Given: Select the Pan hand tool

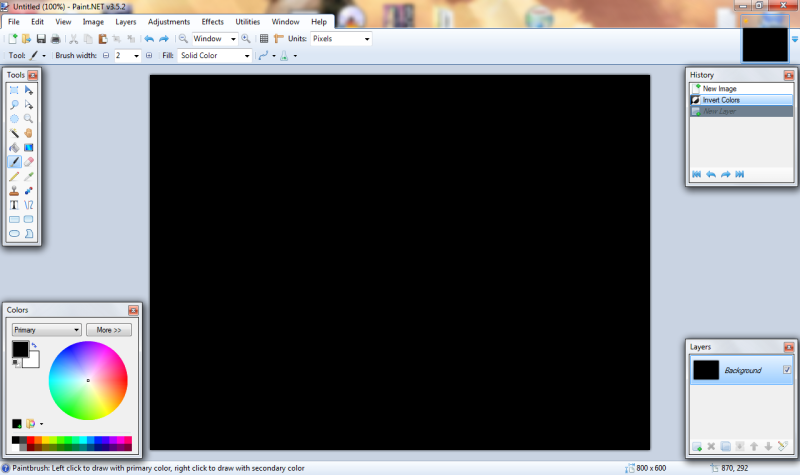Looking at the screenshot, I should [x=29, y=133].
